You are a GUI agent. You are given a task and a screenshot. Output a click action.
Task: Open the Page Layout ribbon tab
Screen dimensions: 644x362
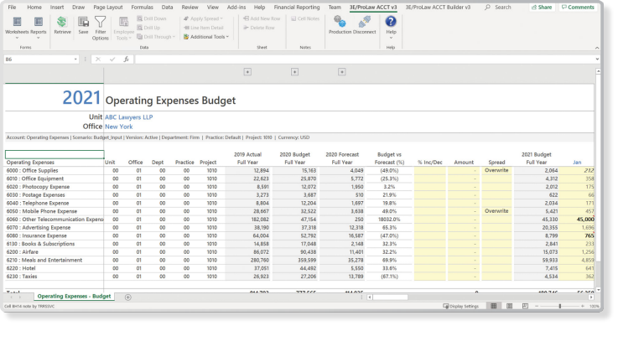tap(106, 7)
